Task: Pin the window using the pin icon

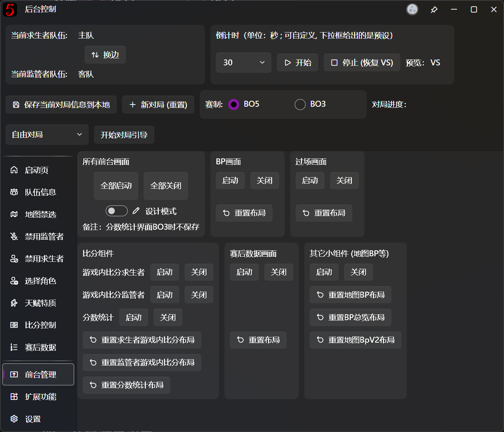Action: (434, 9)
